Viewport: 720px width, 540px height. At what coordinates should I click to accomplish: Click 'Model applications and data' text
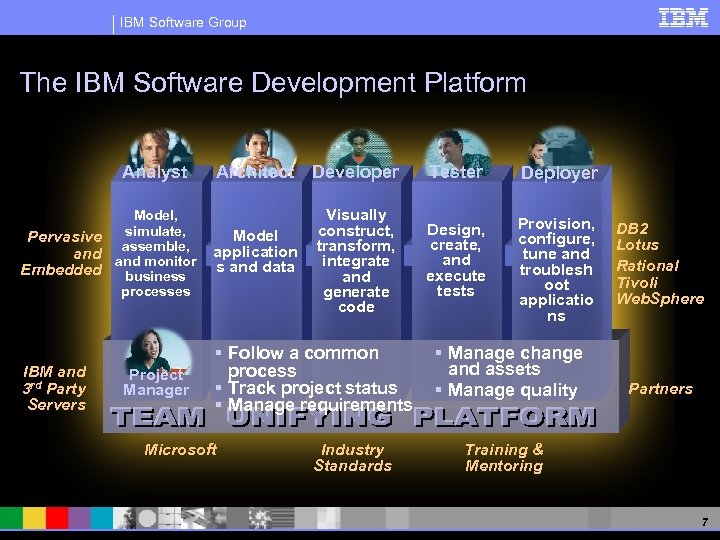tap(255, 252)
